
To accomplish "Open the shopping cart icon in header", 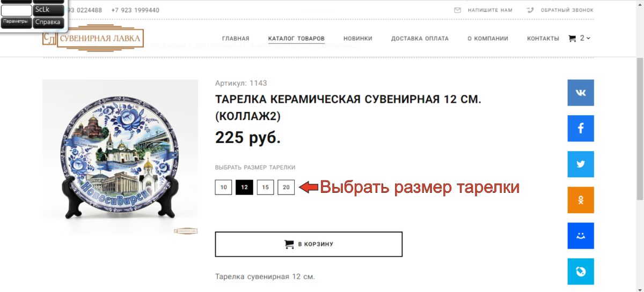I will 572,38.
